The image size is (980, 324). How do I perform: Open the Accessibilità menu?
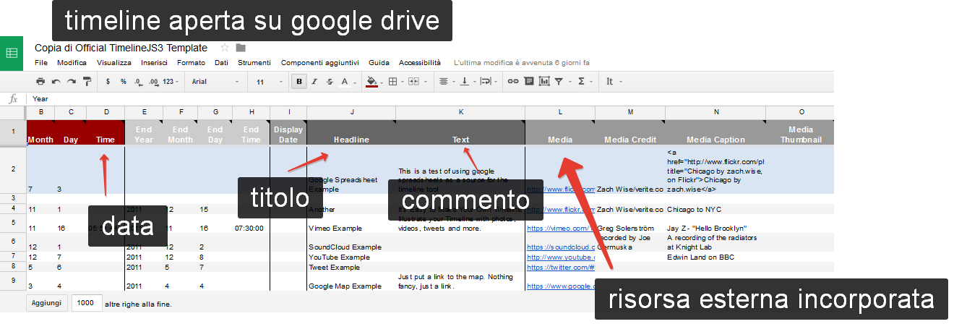[420, 63]
